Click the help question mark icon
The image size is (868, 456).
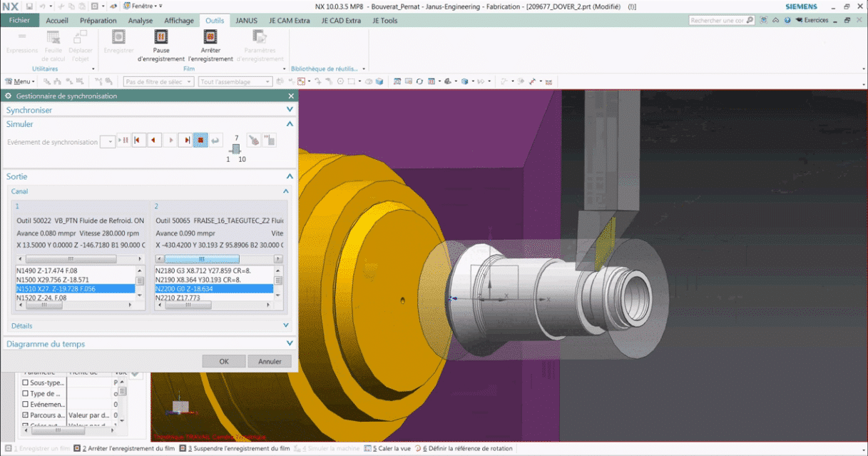click(787, 21)
